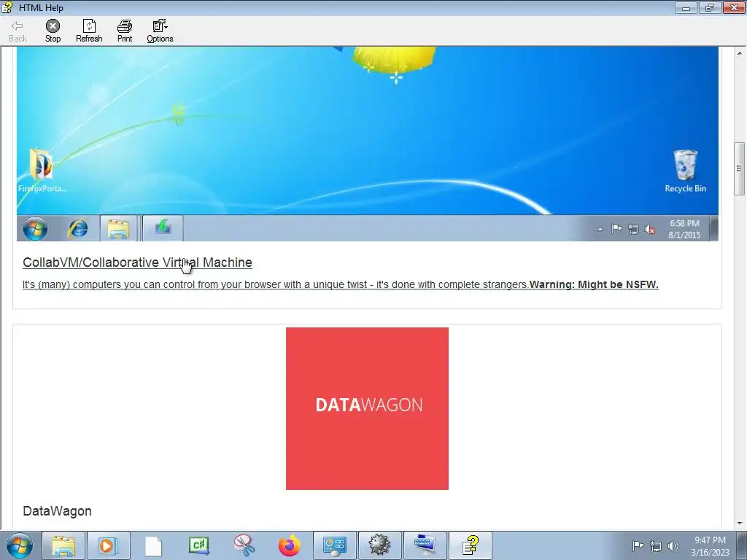Click the flag icon in the embedded tray
The width and height of the screenshot is (747, 560).
coord(616,229)
